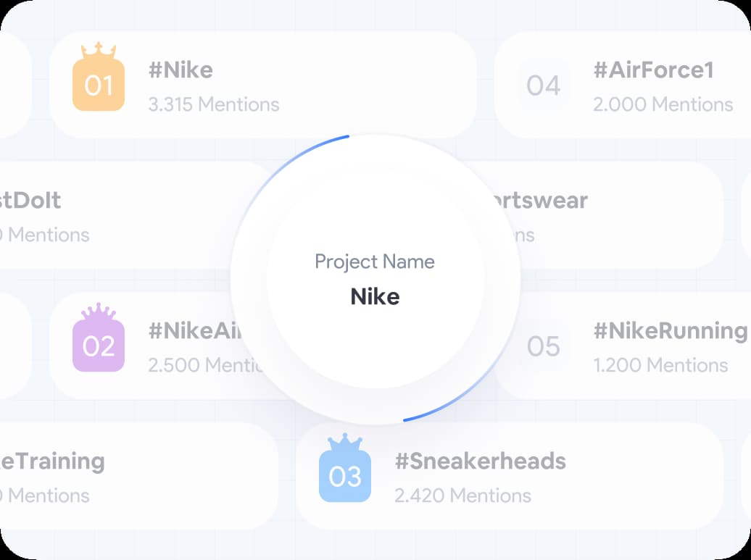Click the 2.420 Mentions count
Screen dimensions: 751x560
[462, 496]
